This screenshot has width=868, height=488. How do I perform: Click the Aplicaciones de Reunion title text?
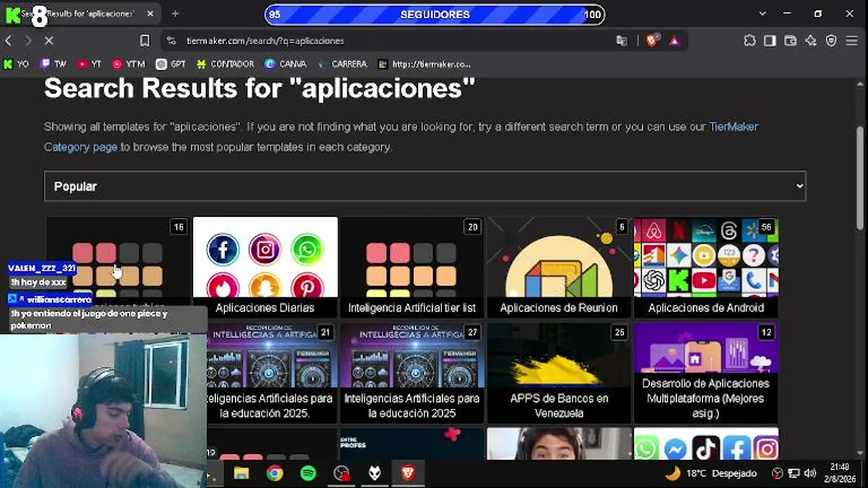tap(559, 308)
